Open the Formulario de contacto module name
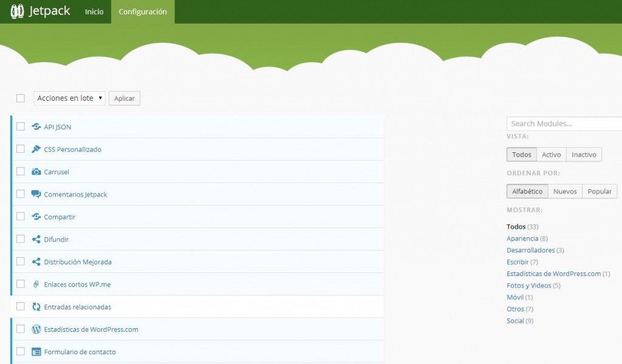The width and height of the screenshot is (622, 364). [80, 352]
